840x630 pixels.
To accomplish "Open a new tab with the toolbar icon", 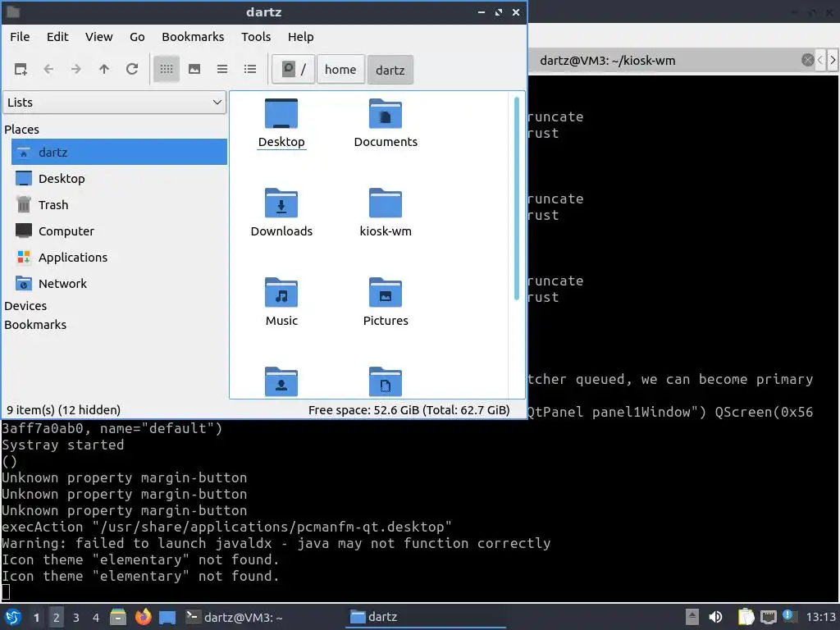I will 21,69.
